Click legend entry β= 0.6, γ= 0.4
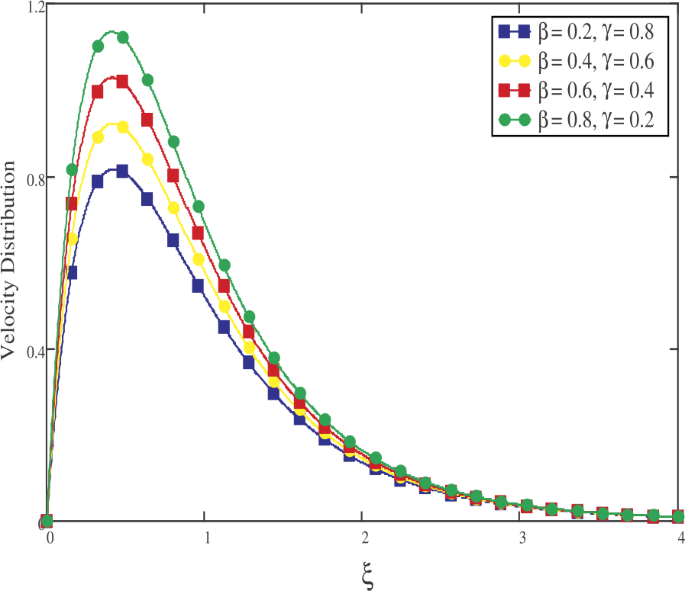The width and height of the screenshot is (685, 591). coord(576,90)
